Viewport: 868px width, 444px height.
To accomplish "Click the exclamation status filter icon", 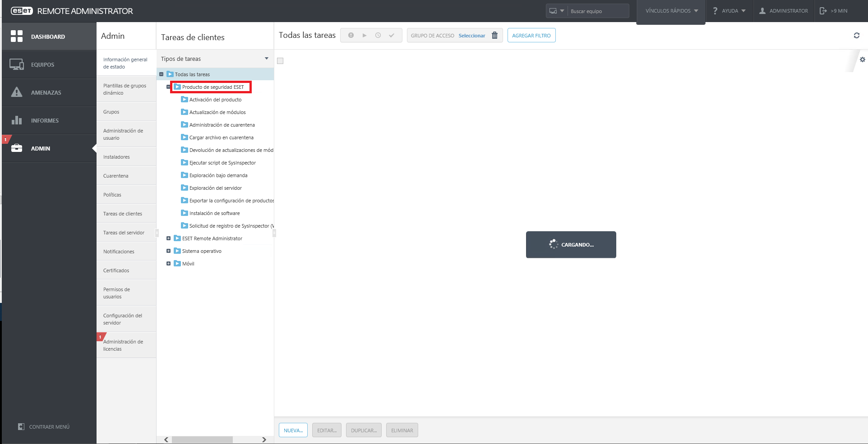I will (x=351, y=35).
